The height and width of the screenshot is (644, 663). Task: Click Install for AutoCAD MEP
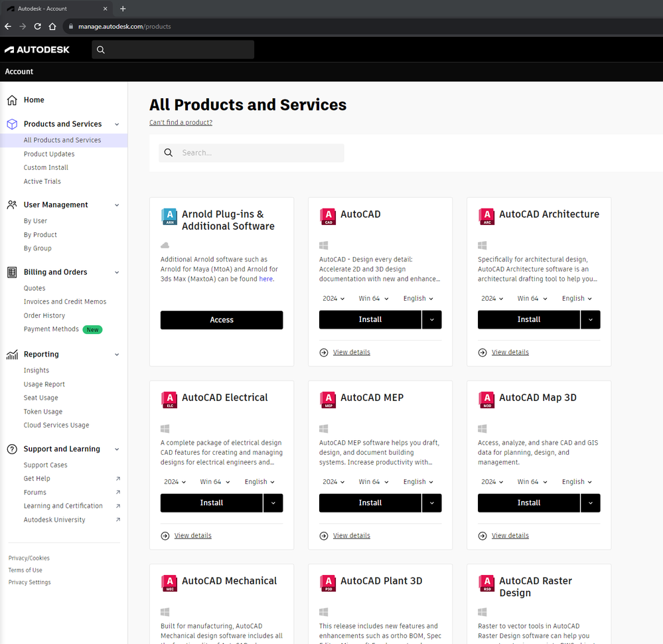pos(370,503)
